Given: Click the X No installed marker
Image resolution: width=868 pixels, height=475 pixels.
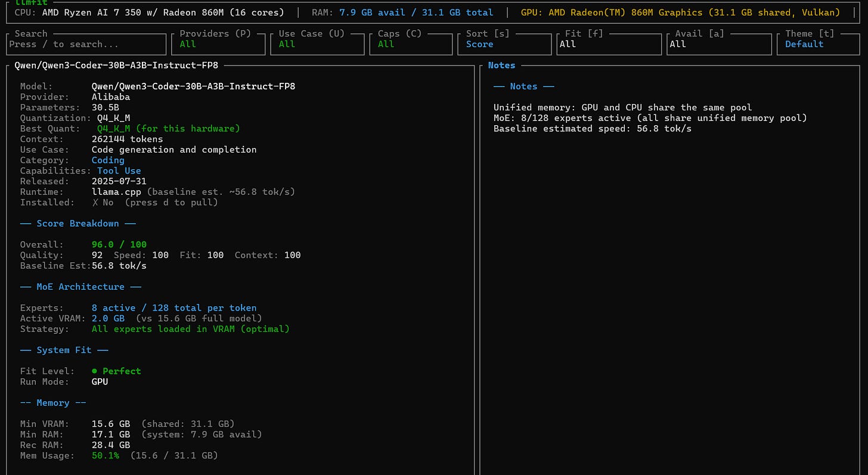Looking at the screenshot, I should [103, 203].
